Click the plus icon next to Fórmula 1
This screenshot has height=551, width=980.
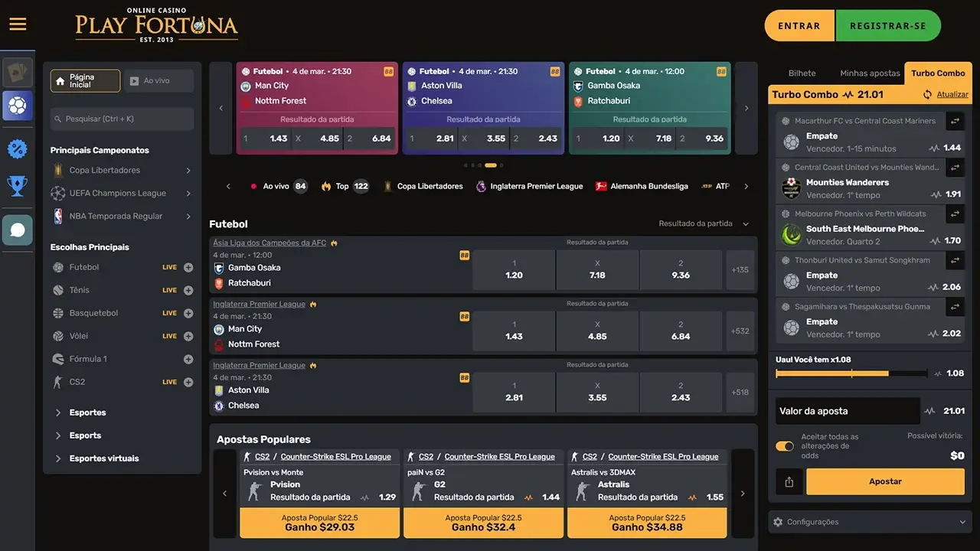tap(188, 359)
